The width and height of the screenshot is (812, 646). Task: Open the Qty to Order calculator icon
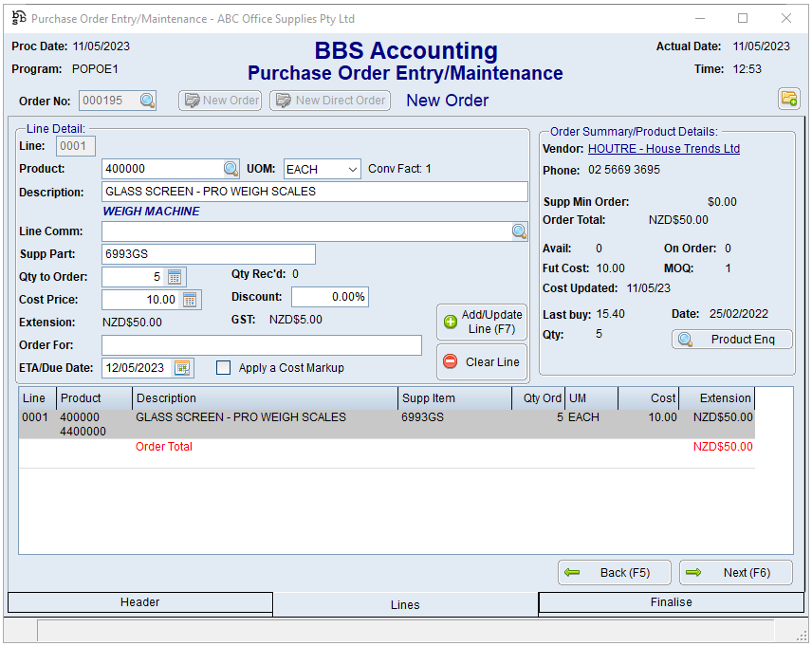tap(175, 277)
